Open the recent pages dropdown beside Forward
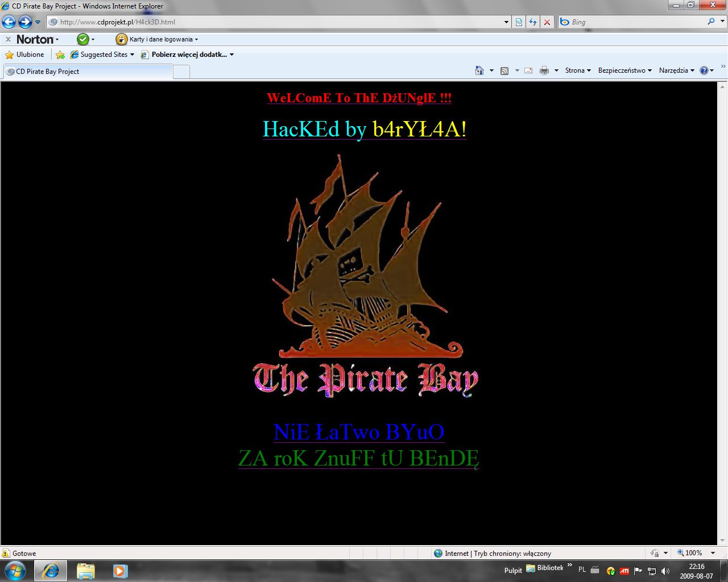The image size is (728, 582). [x=38, y=22]
